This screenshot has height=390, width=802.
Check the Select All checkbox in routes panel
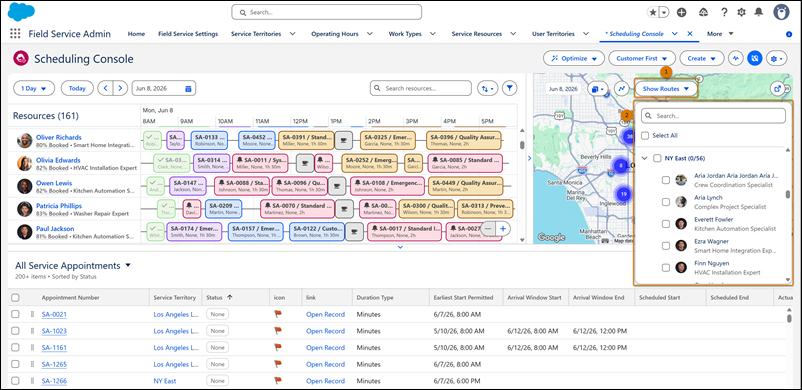(645, 136)
